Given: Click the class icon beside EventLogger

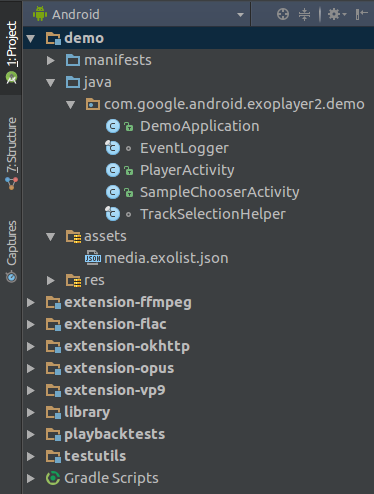Looking at the screenshot, I should pyautogui.click(x=112, y=148).
